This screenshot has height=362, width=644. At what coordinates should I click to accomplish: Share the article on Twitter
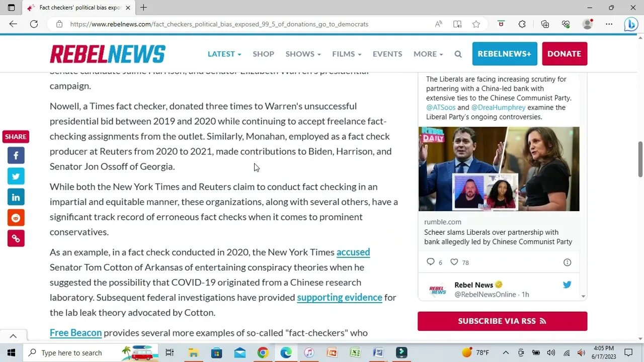16,176
